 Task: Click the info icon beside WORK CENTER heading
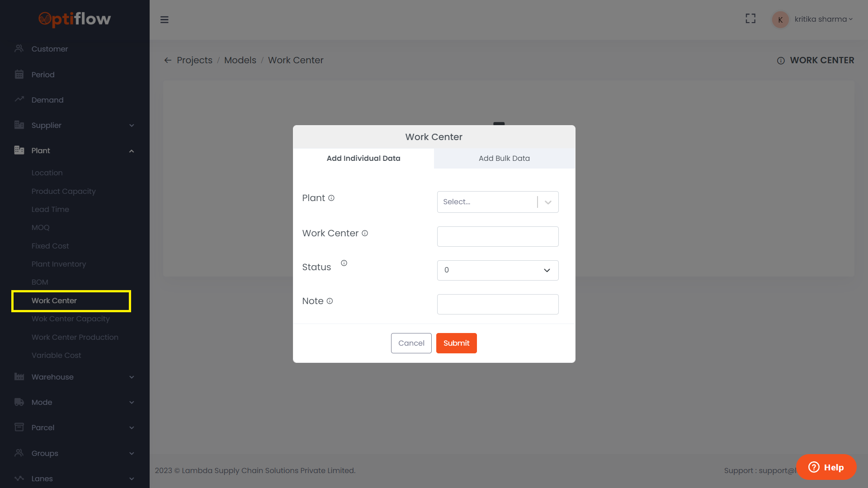coord(781,61)
